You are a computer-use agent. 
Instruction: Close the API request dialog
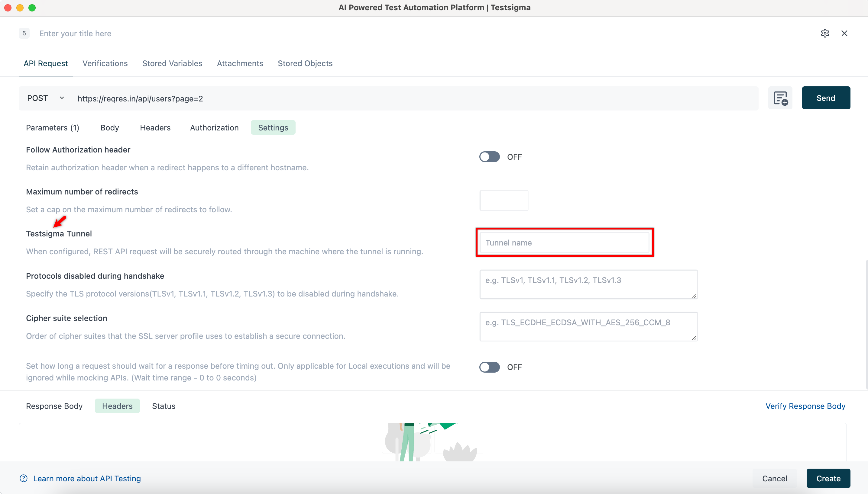(x=844, y=33)
